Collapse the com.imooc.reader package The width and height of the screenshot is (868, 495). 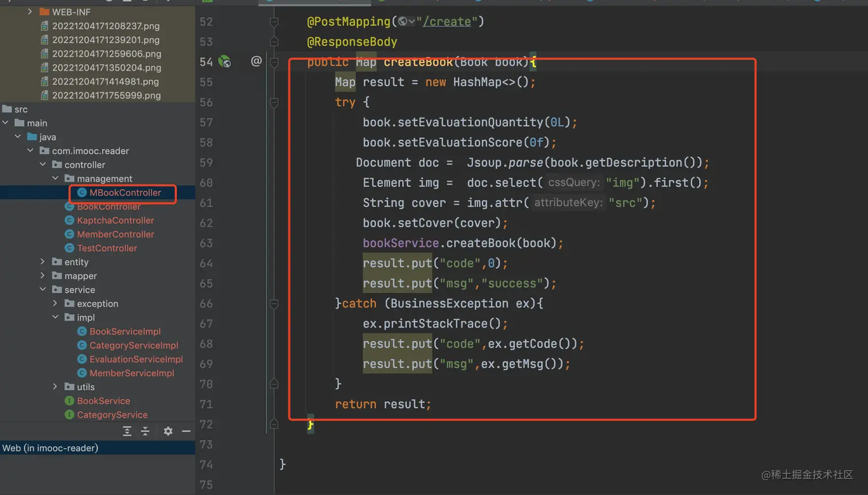(x=30, y=151)
